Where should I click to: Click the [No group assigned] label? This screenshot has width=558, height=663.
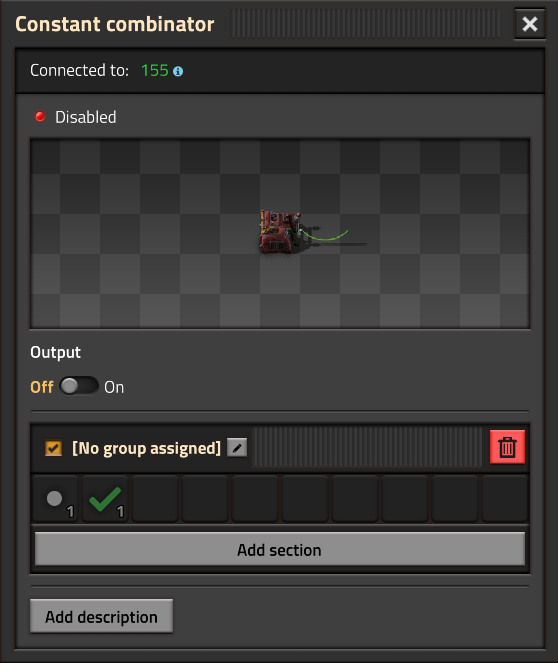pyautogui.click(x=146, y=448)
